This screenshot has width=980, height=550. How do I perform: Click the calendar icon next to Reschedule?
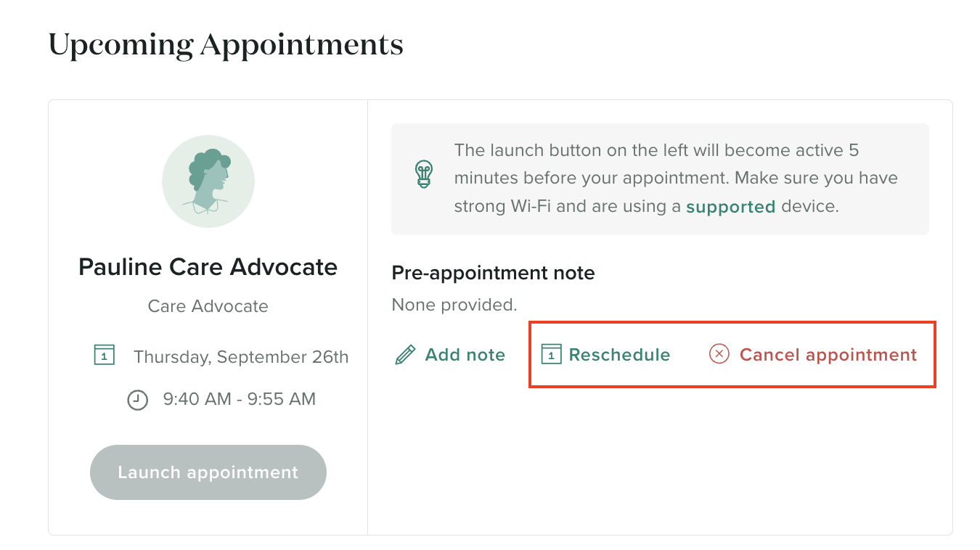tap(552, 354)
